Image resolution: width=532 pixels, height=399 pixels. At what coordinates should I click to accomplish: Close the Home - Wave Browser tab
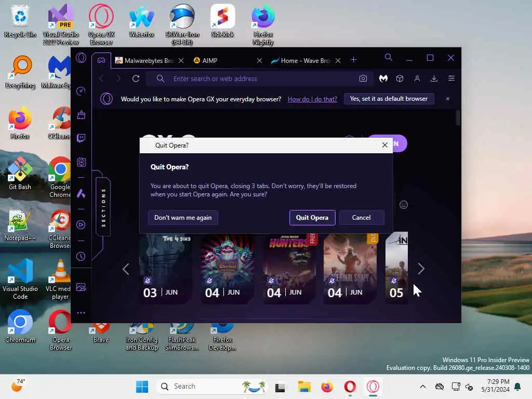(338, 60)
